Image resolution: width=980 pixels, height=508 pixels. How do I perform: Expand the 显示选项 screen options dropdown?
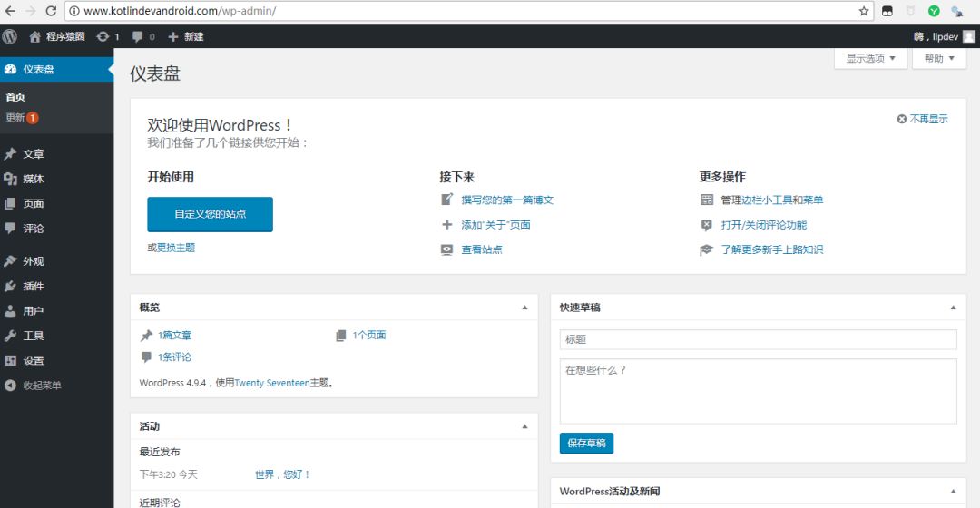click(x=870, y=58)
